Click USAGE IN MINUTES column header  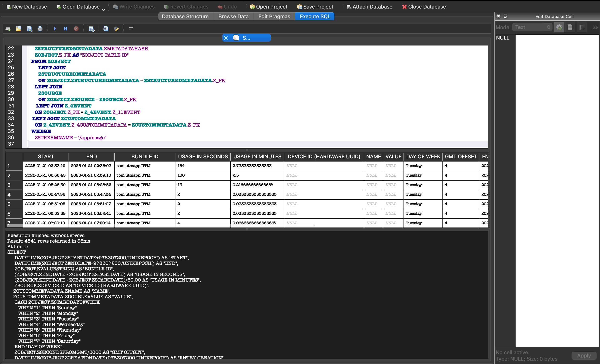pos(257,157)
